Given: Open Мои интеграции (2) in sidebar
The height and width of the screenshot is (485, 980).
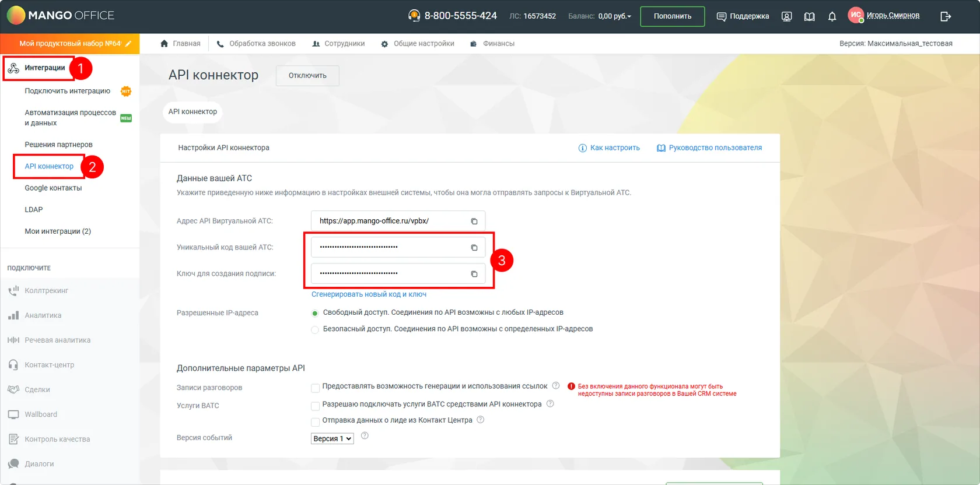Looking at the screenshot, I should (x=58, y=231).
